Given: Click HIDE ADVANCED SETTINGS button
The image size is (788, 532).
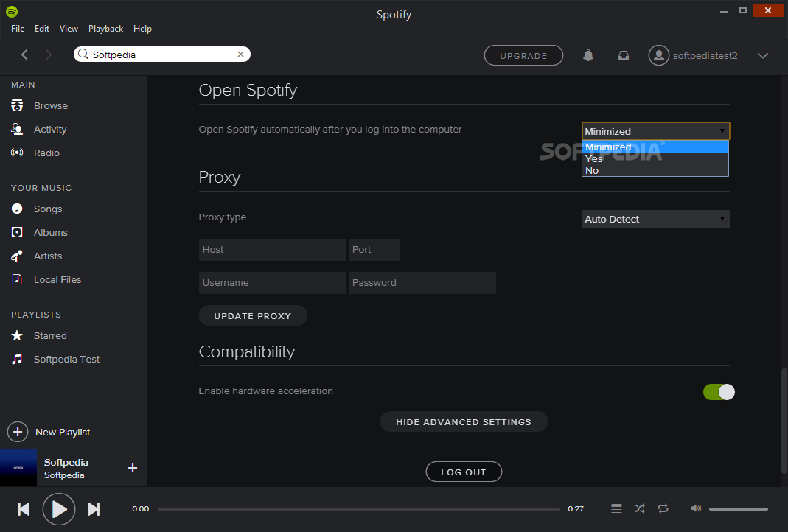Looking at the screenshot, I should click(x=464, y=422).
